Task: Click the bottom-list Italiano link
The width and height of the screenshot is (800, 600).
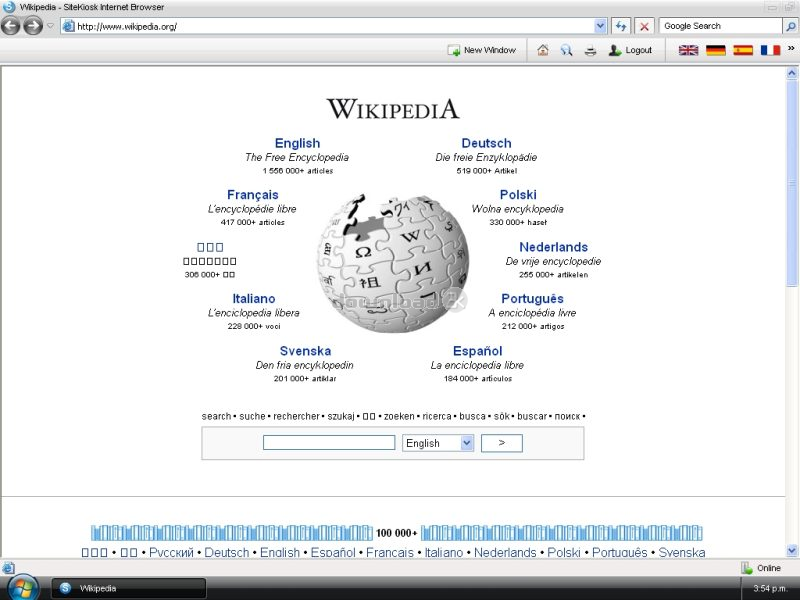Action: pyautogui.click(x=443, y=552)
